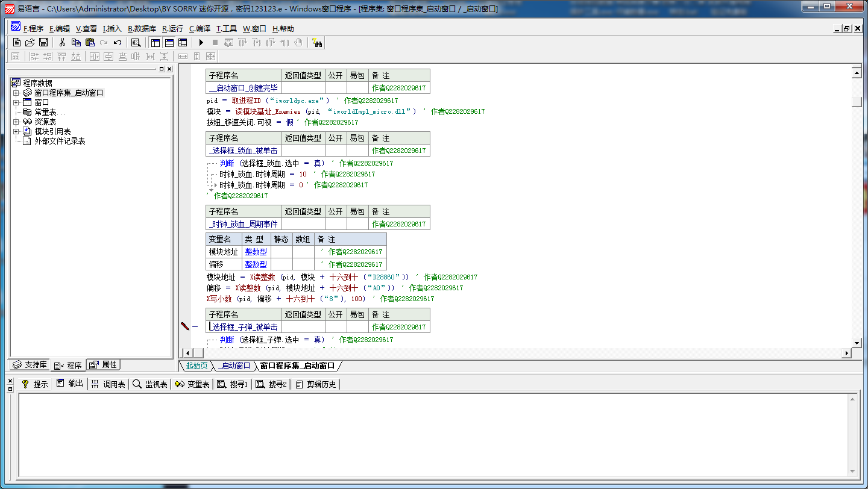868x489 pixels.
Task: Click the code editor vertical scrollbar up arrow
Action: [x=857, y=73]
